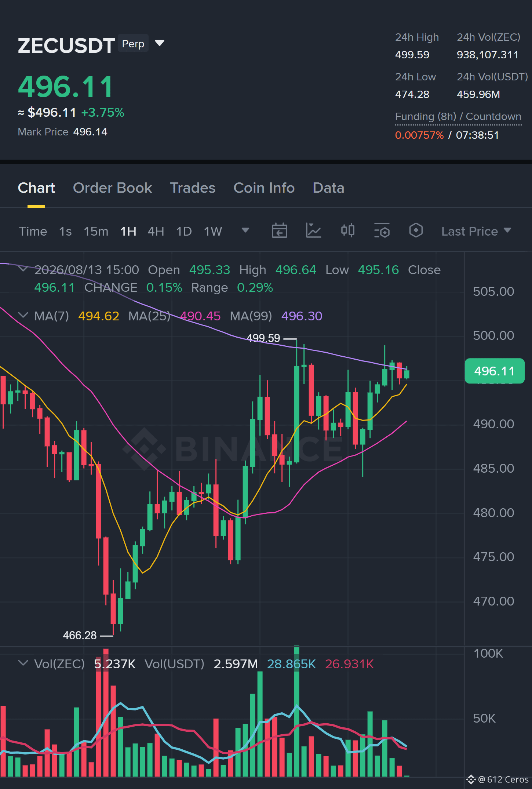Collapse the OHLC candle info chevron

[23, 269]
